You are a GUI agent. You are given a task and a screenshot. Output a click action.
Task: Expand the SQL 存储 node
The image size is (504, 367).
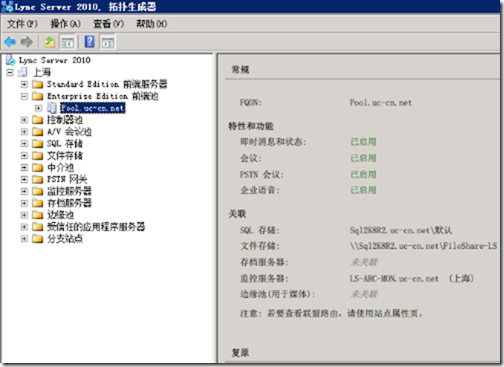pos(24,144)
